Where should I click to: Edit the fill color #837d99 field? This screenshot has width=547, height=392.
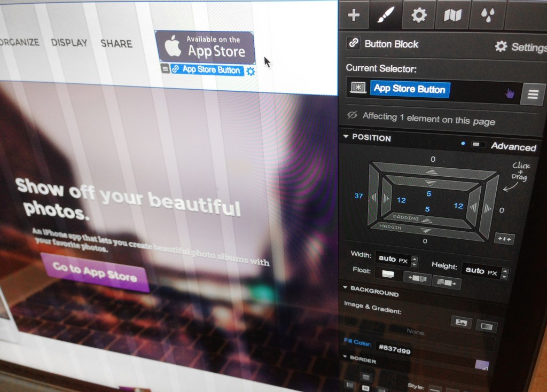395,348
